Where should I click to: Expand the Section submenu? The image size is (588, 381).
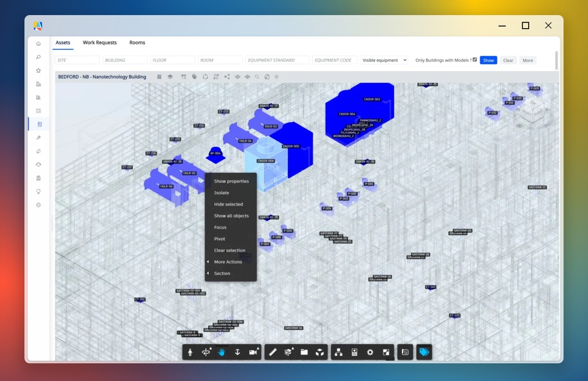[222, 273]
